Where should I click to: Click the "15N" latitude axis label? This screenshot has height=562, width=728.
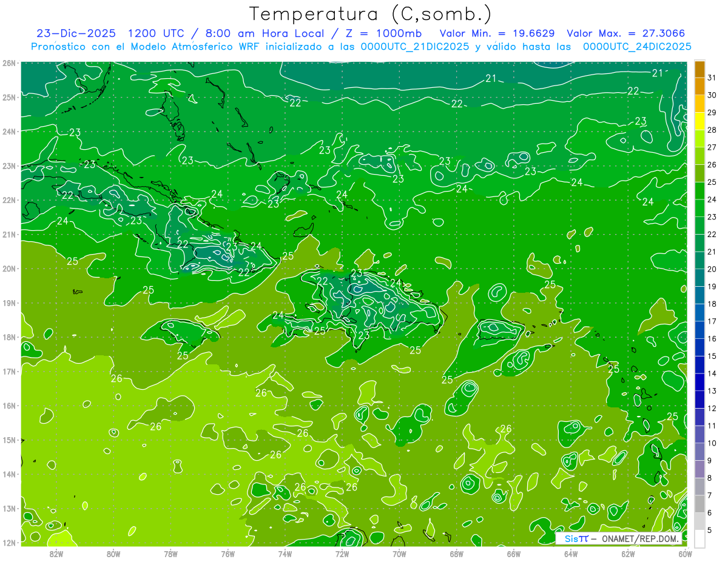point(10,440)
